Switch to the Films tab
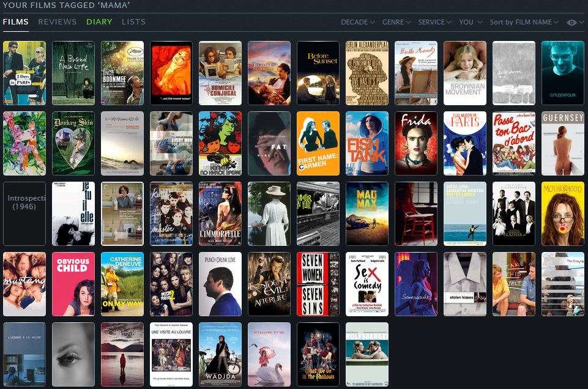 (16, 22)
